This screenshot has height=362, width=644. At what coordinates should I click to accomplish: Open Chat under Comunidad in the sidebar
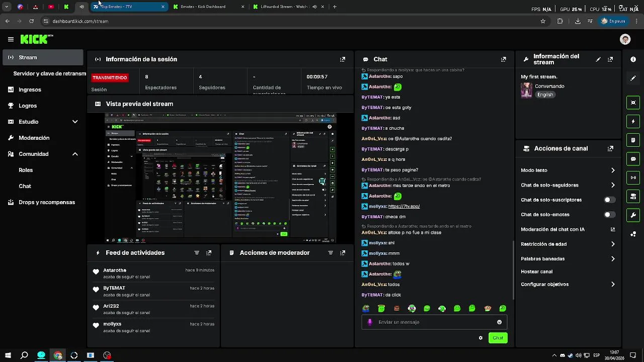tap(25, 186)
